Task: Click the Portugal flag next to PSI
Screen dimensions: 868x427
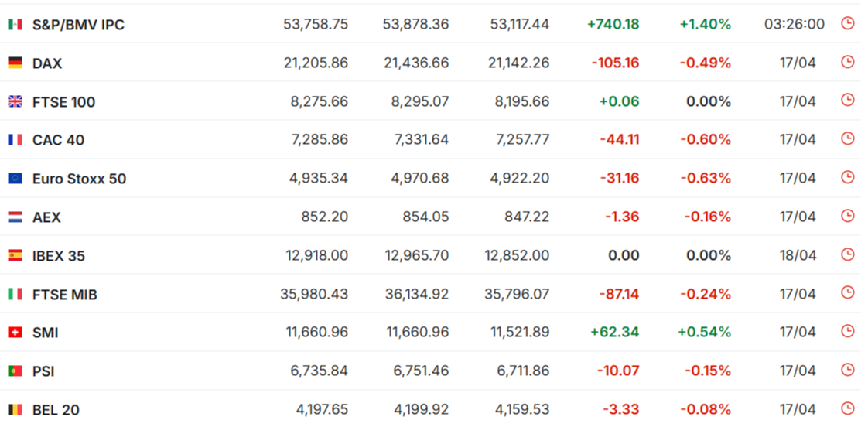Action: point(15,371)
